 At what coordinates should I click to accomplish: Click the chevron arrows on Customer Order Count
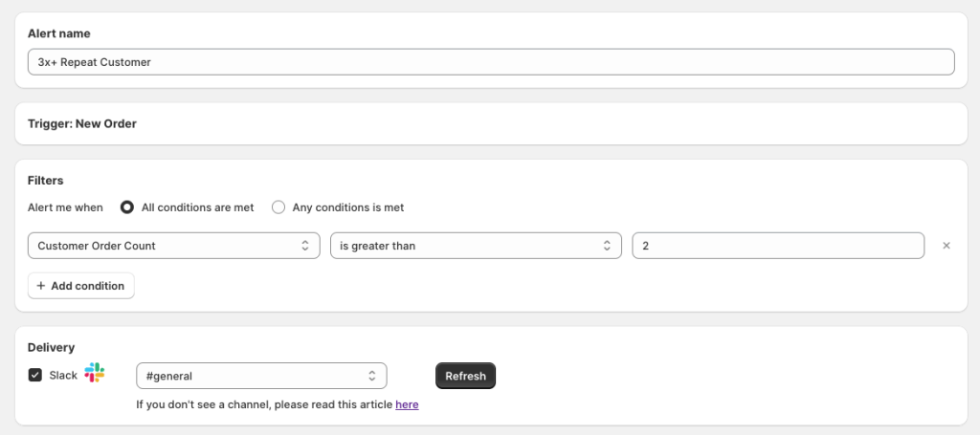point(305,246)
